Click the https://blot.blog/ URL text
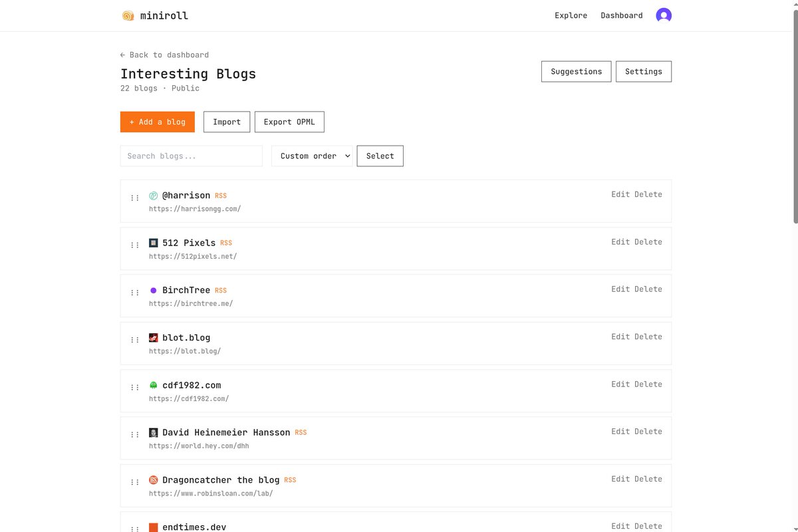798x532 pixels. [185, 351]
